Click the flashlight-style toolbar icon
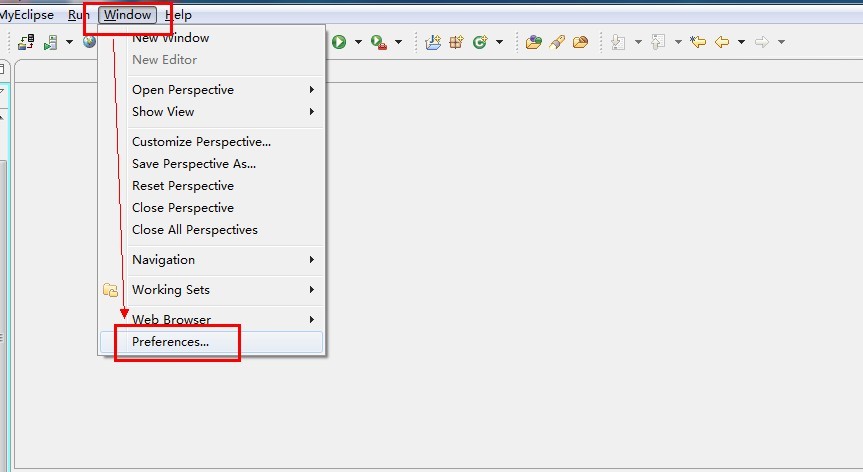Screen dimensions: 863x472 557,42
